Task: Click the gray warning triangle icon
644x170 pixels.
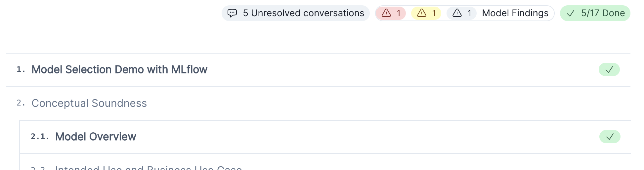Action: point(457,13)
